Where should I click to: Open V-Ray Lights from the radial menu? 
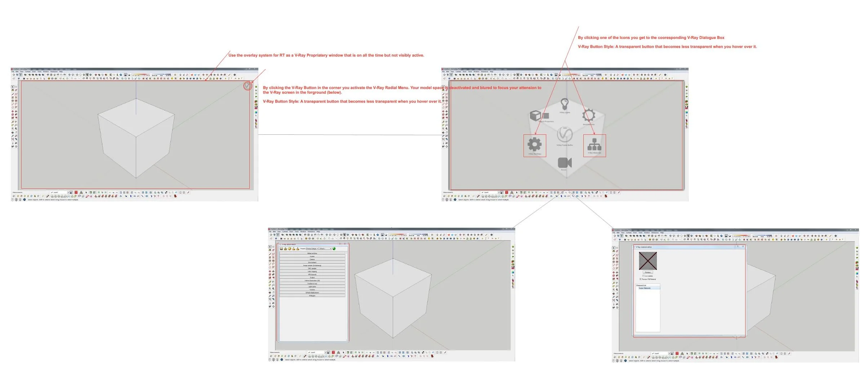tap(565, 105)
